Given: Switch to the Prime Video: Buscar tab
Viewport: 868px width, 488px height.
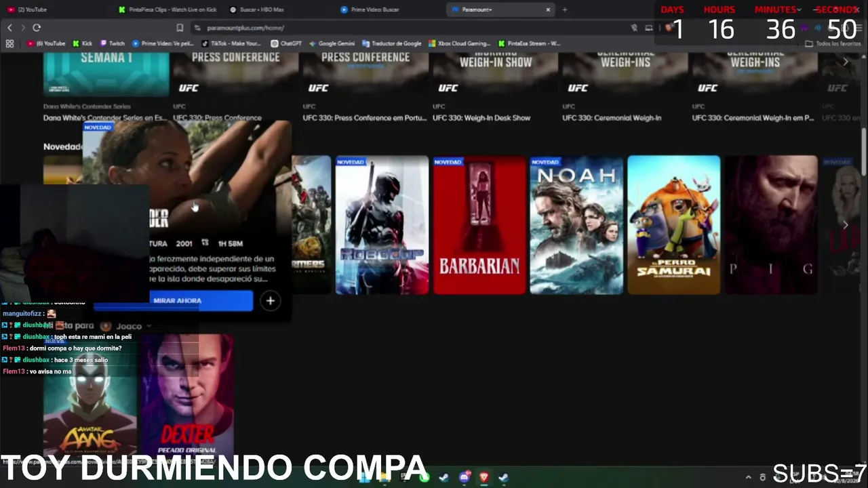Looking at the screenshot, I should click(x=389, y=9).
